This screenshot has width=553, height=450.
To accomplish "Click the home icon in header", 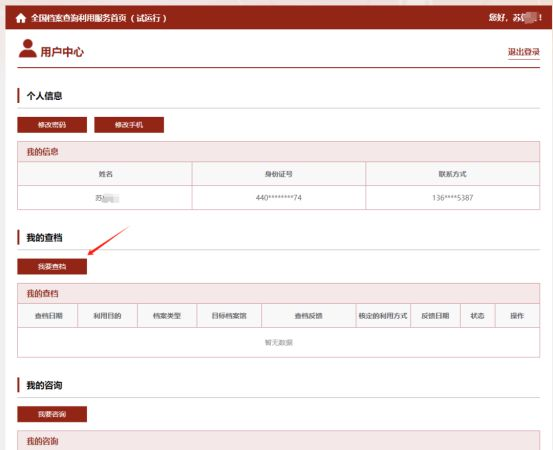I will point(21,18).
